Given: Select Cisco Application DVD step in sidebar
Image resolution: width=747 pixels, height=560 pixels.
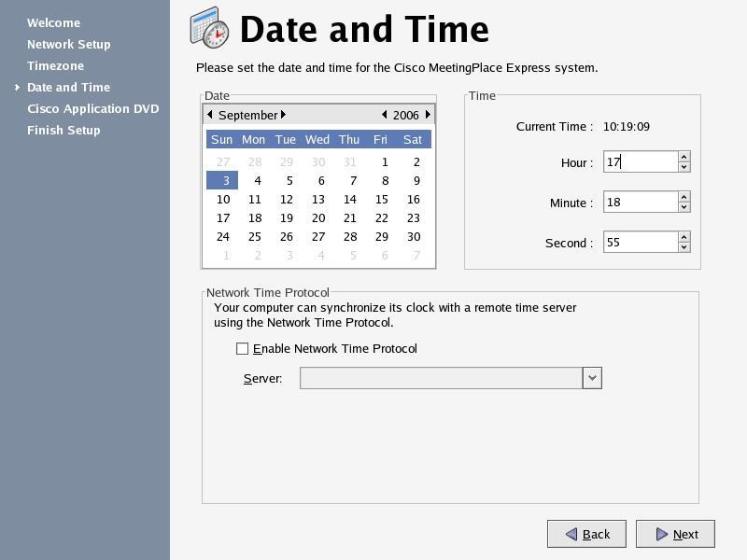Looking at the screenshot, I should (x=92, y=108).
